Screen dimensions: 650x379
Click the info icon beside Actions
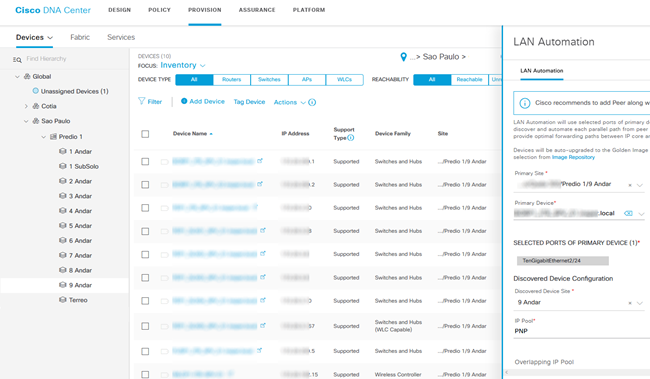pyautogui.click(x=312, y=102)
